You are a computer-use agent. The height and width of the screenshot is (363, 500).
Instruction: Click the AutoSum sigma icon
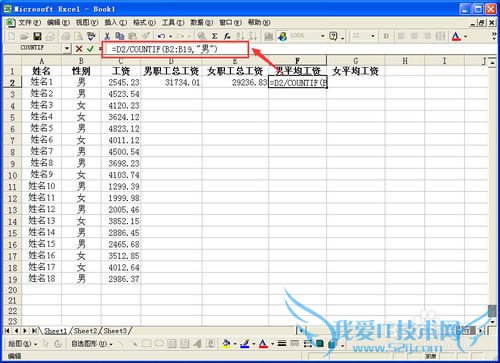pos(215,36)
